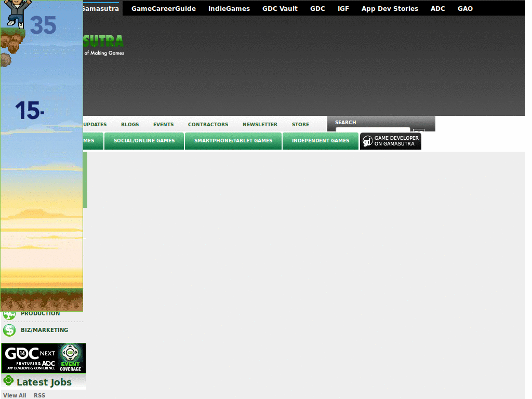
Task: Open the GameCareerGuide network link
Action: pos(164,8)
